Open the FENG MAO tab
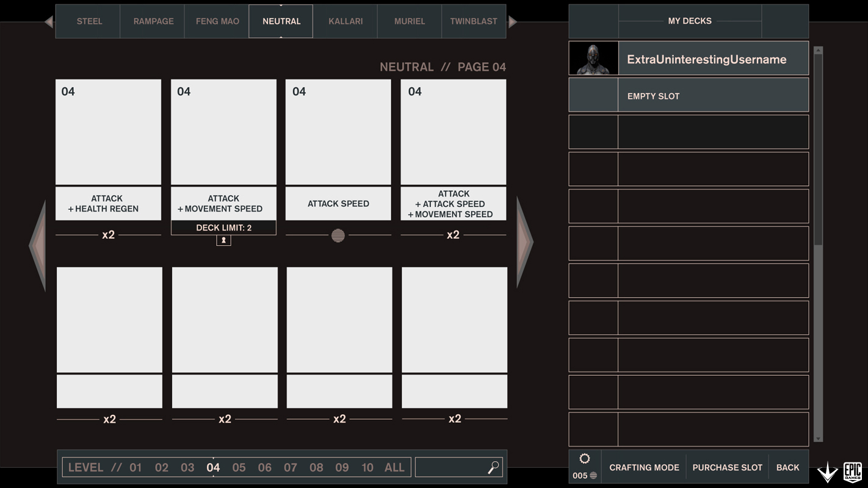This screenshot has width=868, height=488. [x=217, y=21]
